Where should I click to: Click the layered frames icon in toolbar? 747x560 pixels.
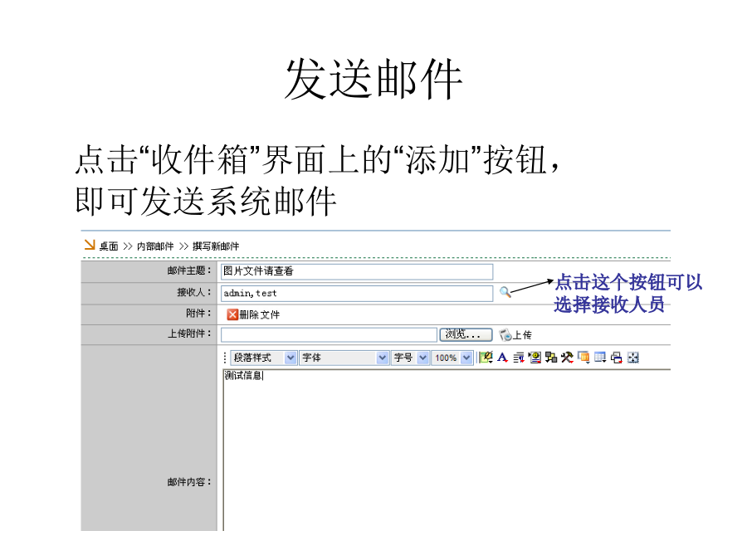pos(617,358)
